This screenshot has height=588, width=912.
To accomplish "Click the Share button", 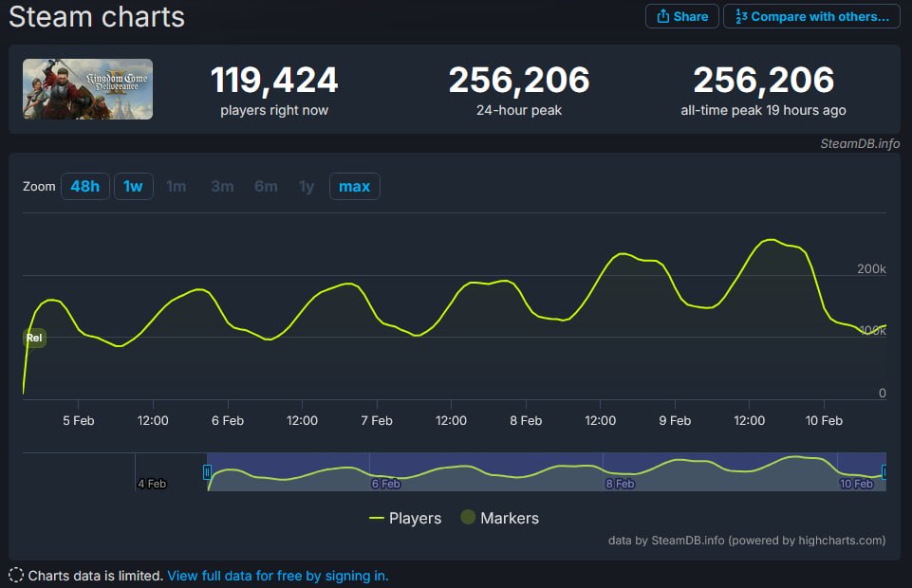I will point(681,16).
